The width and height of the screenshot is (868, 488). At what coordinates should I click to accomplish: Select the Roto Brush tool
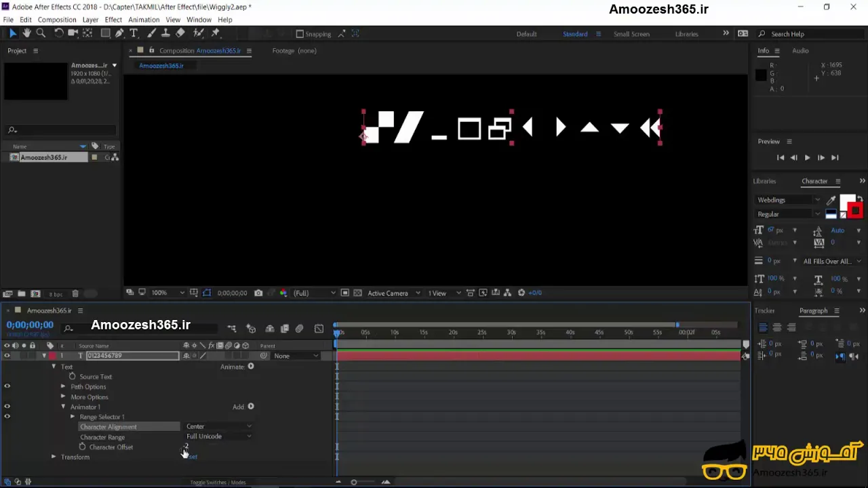199,33
